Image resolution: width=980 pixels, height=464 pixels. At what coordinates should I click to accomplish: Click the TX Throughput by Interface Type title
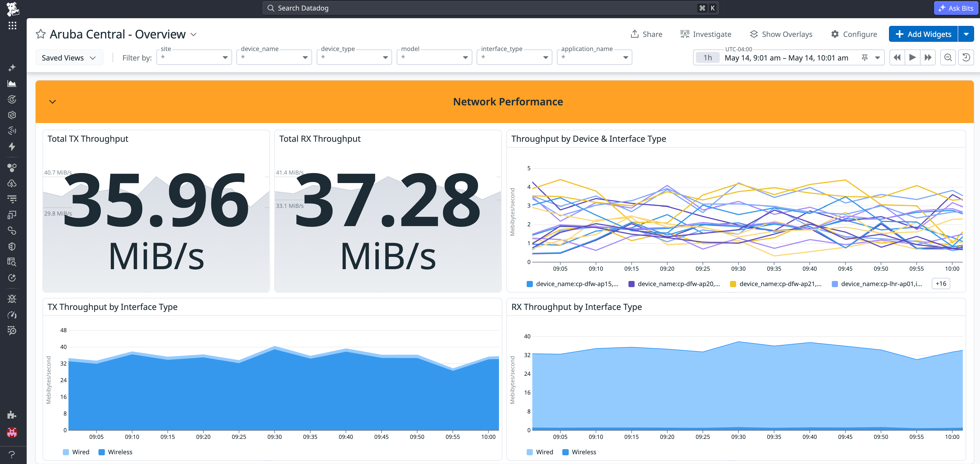point(113,307)
